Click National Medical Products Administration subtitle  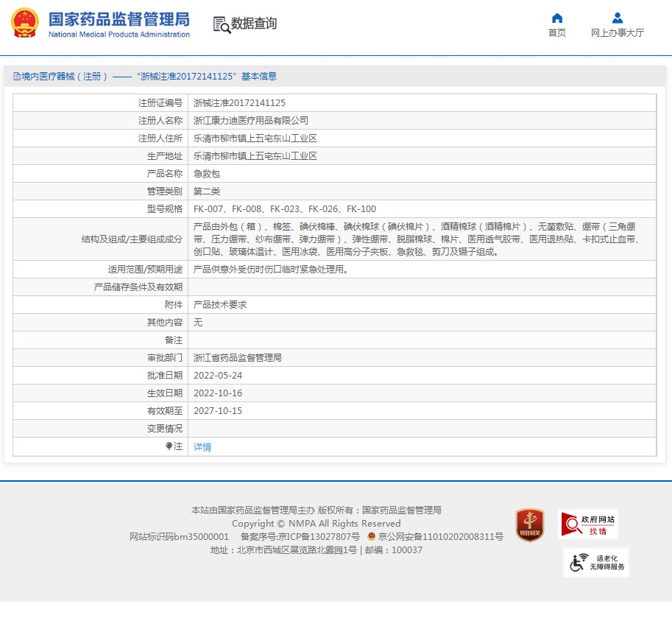119,35
